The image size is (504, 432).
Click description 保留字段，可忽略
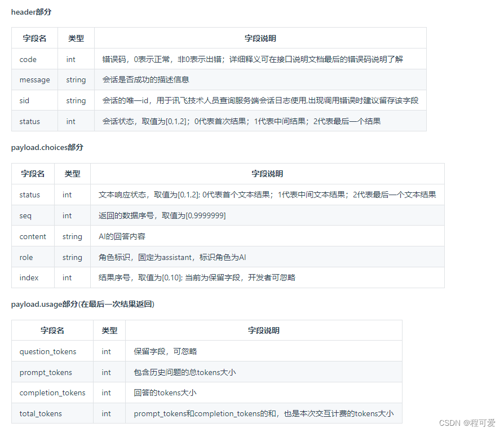[165, 351]
